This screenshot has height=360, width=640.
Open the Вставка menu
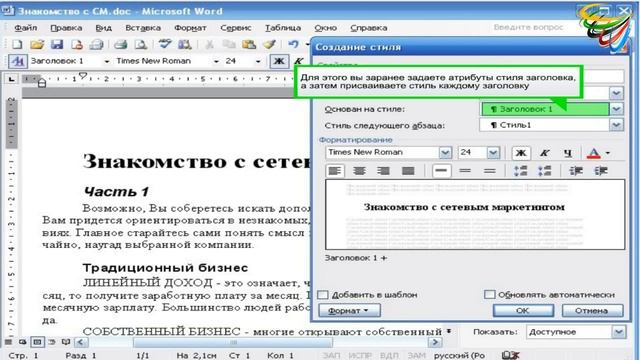[143, 28]
